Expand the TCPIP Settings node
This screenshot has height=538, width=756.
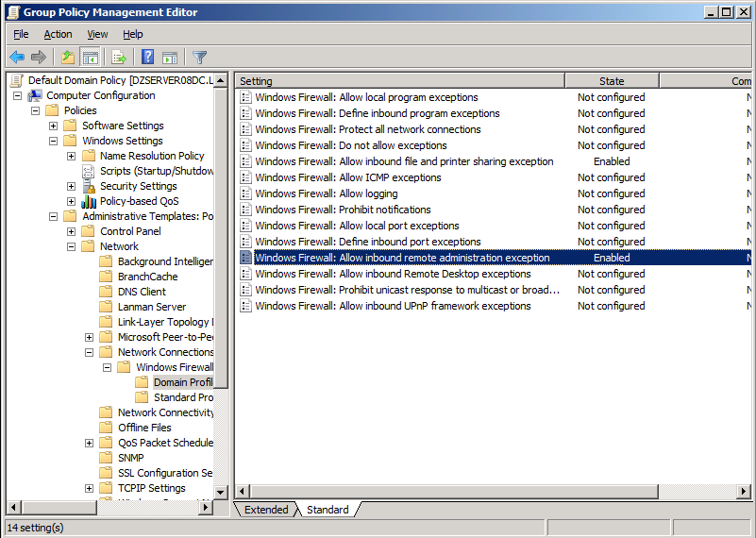[x=89, y=488]
